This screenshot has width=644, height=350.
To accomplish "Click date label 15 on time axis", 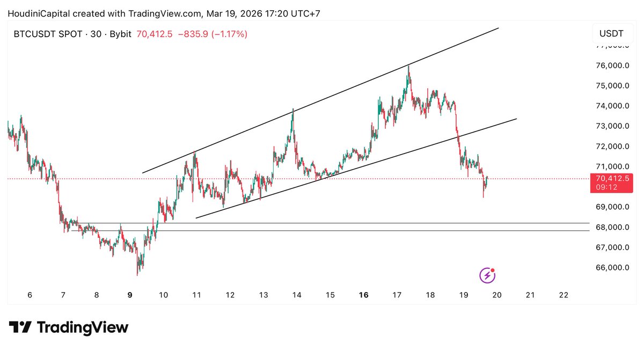I will pos(330,295).
